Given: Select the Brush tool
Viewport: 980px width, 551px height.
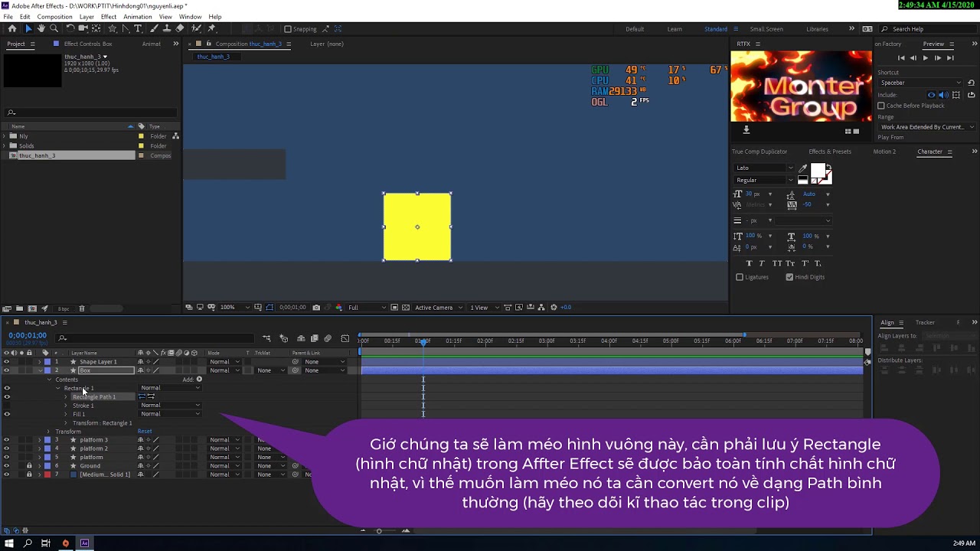Looking at the screenshot, I should [155, 29].
